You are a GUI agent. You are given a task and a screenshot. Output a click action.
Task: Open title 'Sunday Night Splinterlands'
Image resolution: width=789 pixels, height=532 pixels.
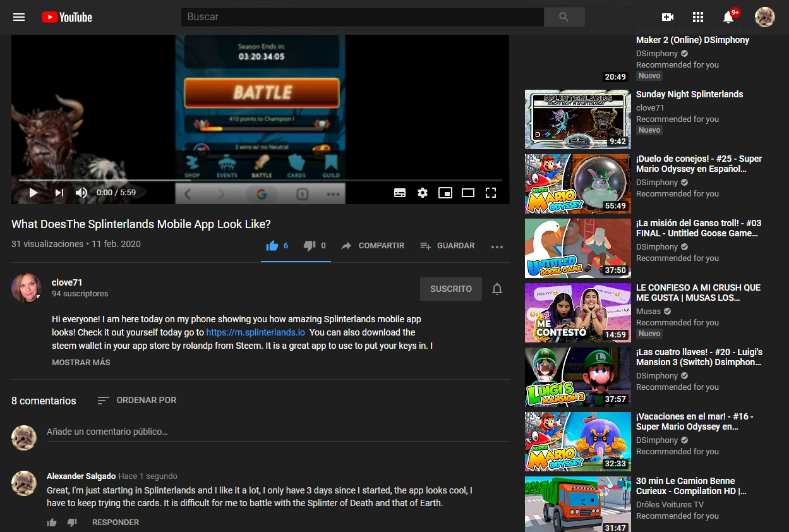click(689, 94)
